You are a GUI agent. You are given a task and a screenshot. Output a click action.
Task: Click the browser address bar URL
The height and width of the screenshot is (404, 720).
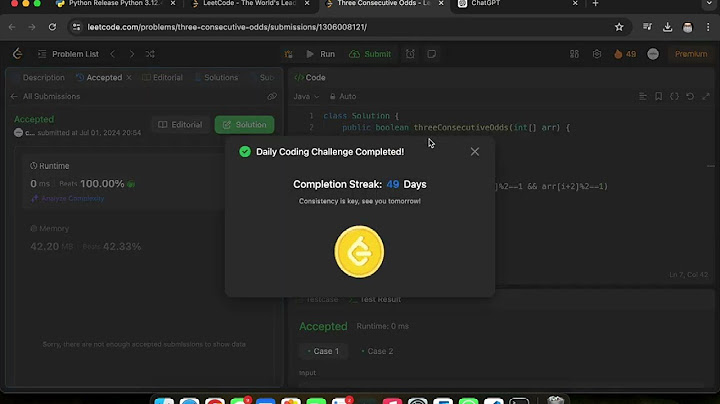227,27
